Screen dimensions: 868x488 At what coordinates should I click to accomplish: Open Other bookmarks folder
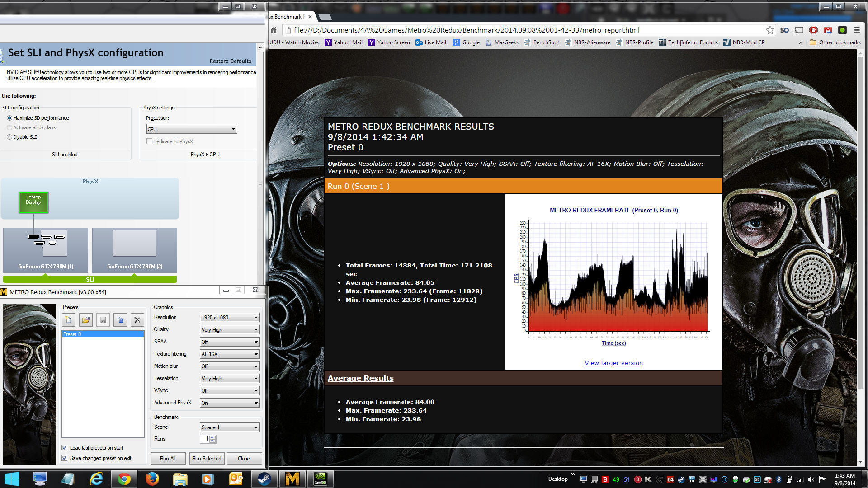[x=835, y=42]
